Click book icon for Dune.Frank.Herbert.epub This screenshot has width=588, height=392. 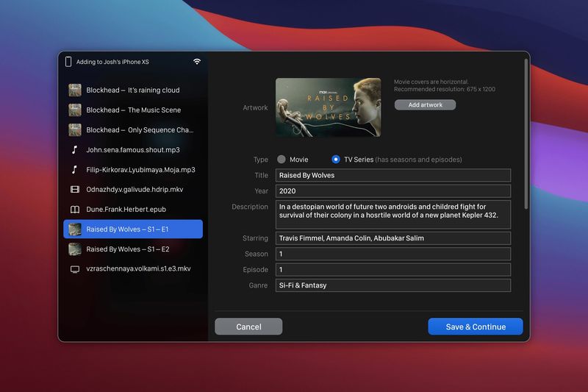pos(75,210)
